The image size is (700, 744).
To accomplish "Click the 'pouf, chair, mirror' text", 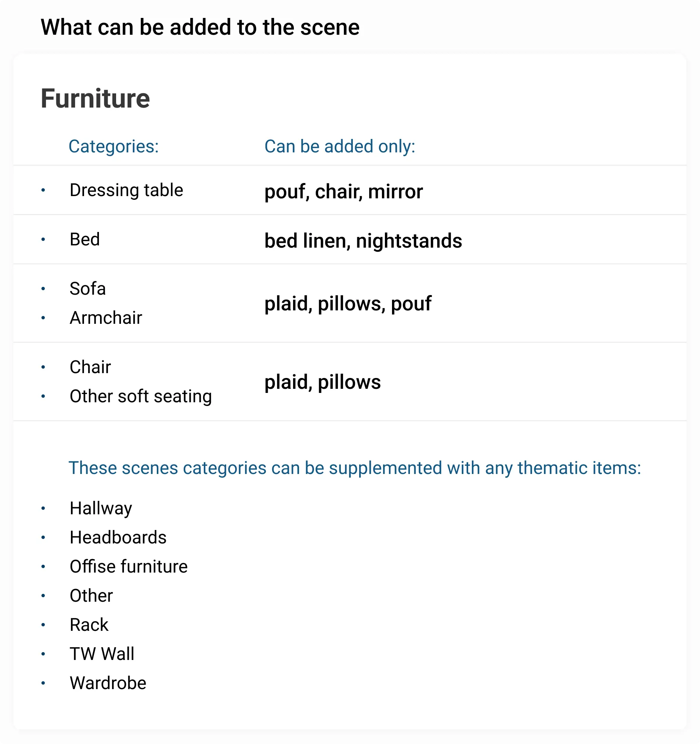I will point(343,192).
